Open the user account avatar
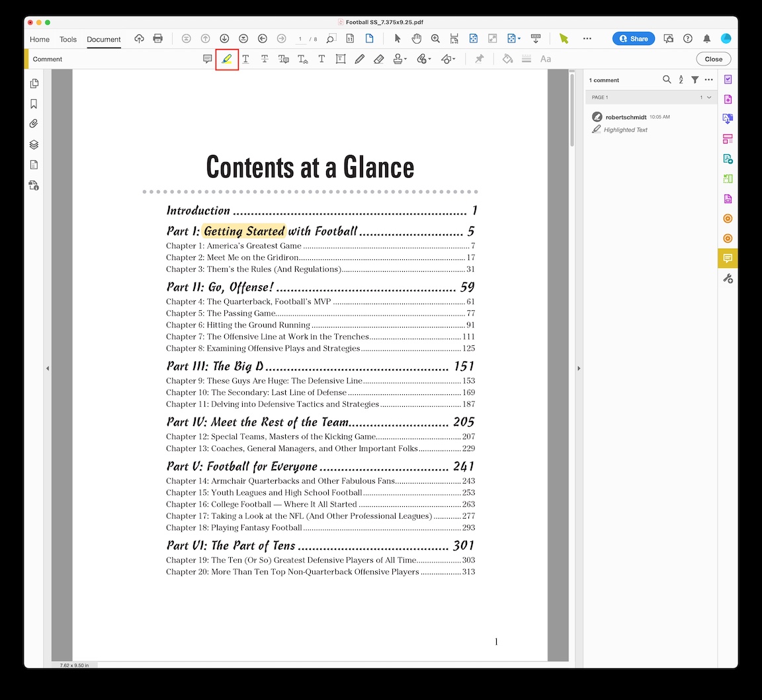 726,38
